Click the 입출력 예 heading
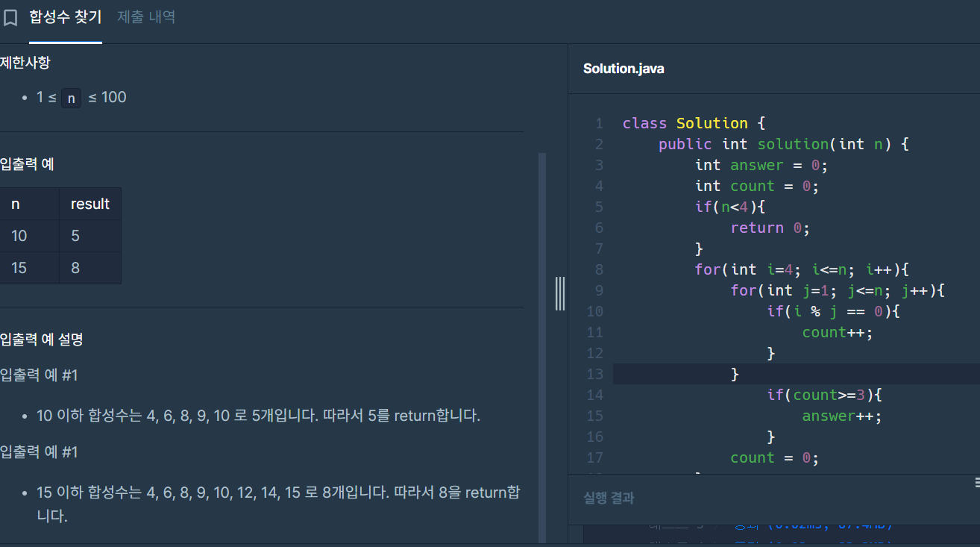The width and height of the screenshot is (980, 547). [x=27, y=163]
